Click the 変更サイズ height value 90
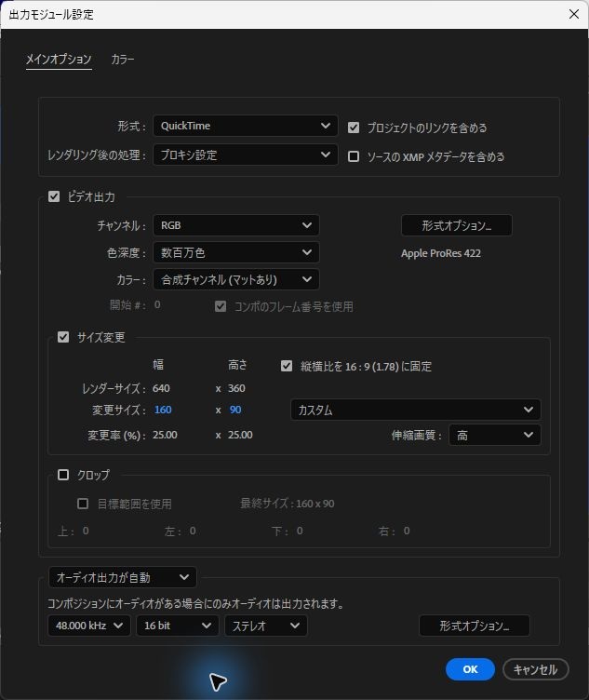Image resolution: width=589 pixels, height=700 pixels. pyautogui.click(x=235, y=410)
